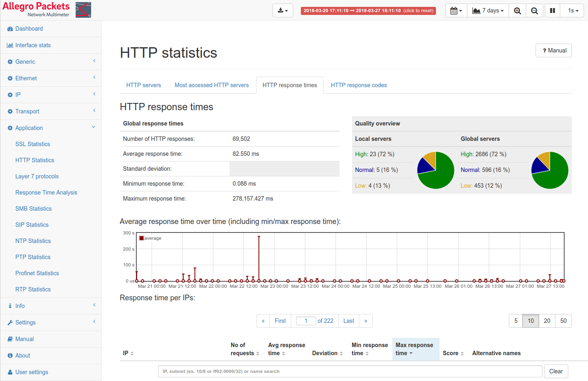Open the Most accessed HTTP servers tab

click(x=211, y=85)
